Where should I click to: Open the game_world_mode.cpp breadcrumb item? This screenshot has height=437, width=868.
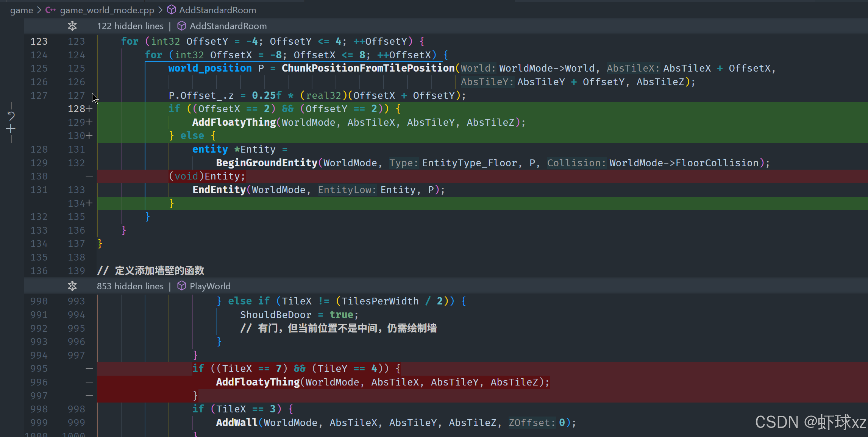point(107,10)
